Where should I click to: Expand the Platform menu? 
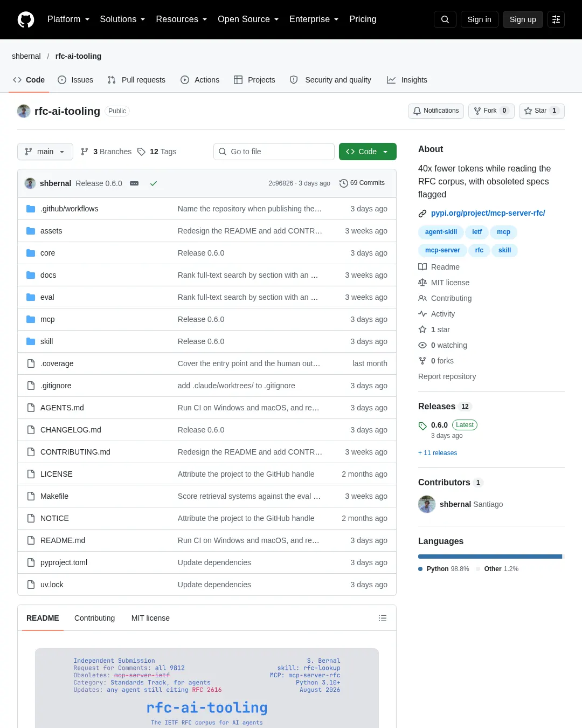(x=68, y=19)
